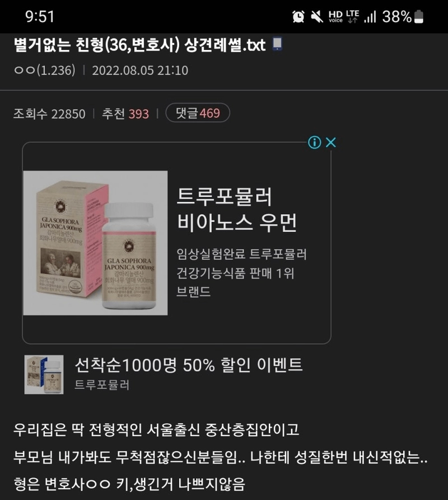Tap the alarm clock status icon
448x500 pixels.
pos(298,17)
